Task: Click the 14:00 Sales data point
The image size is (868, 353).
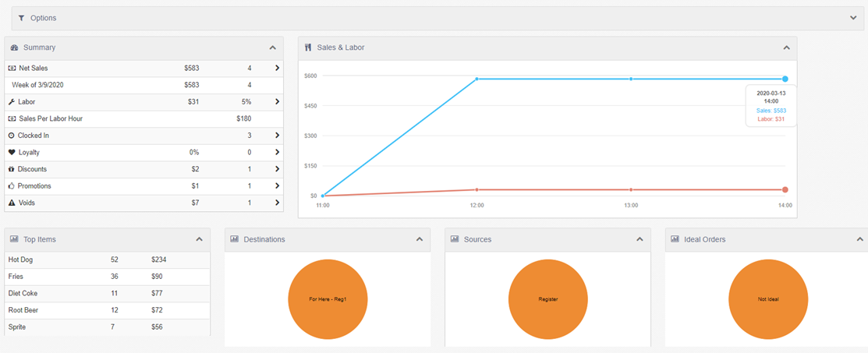Action: coord(785,79)
